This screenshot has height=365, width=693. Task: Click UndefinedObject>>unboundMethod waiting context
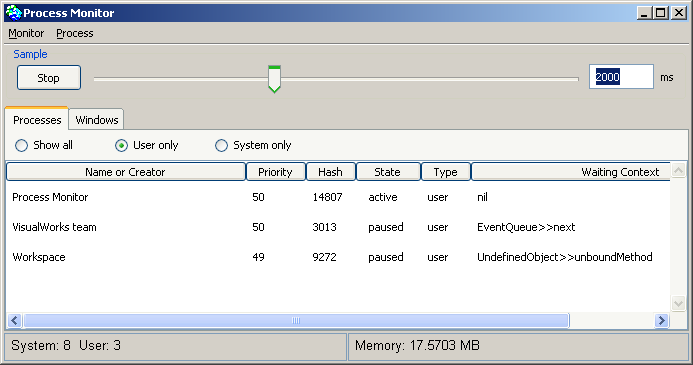coord(565,257)
